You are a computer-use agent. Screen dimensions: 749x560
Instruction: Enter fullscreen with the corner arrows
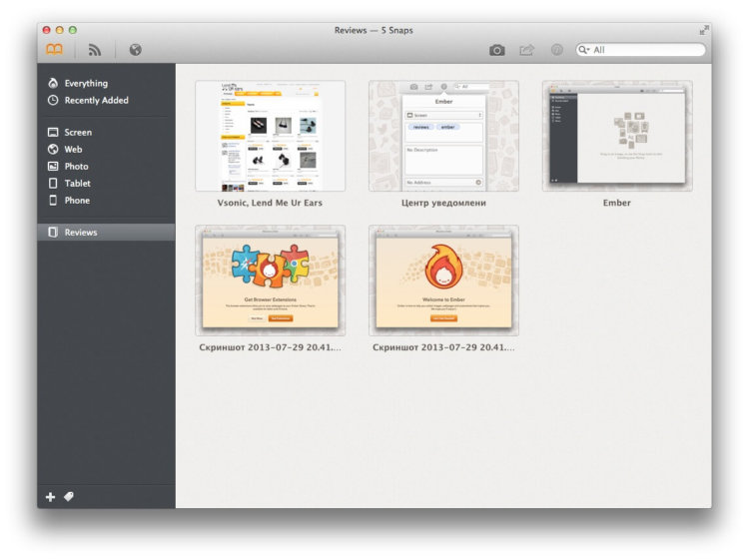point(704,30)
